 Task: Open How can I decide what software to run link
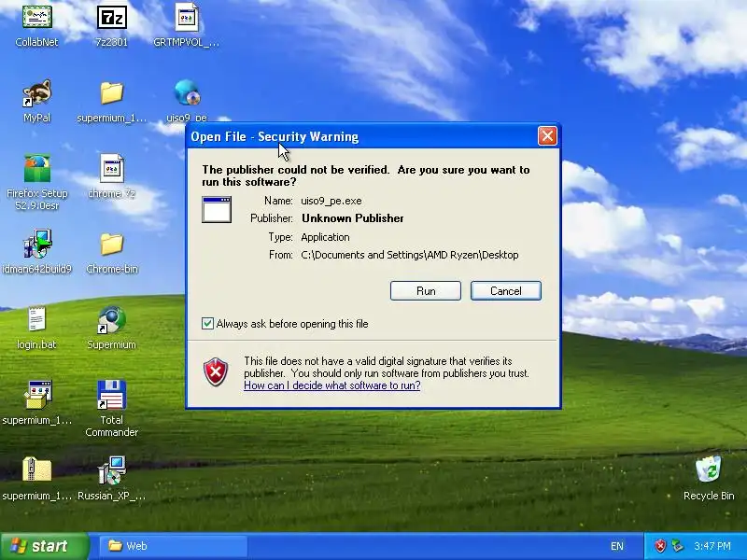332,385
